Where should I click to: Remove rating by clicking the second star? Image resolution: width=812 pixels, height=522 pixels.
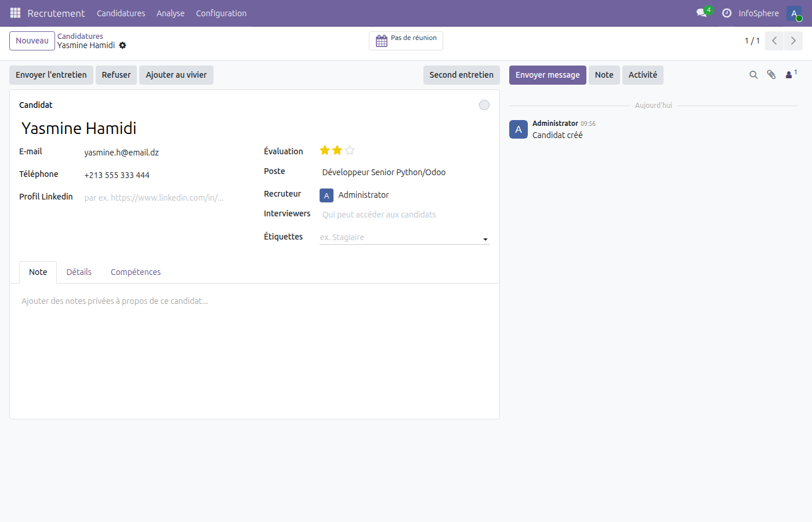337,150
